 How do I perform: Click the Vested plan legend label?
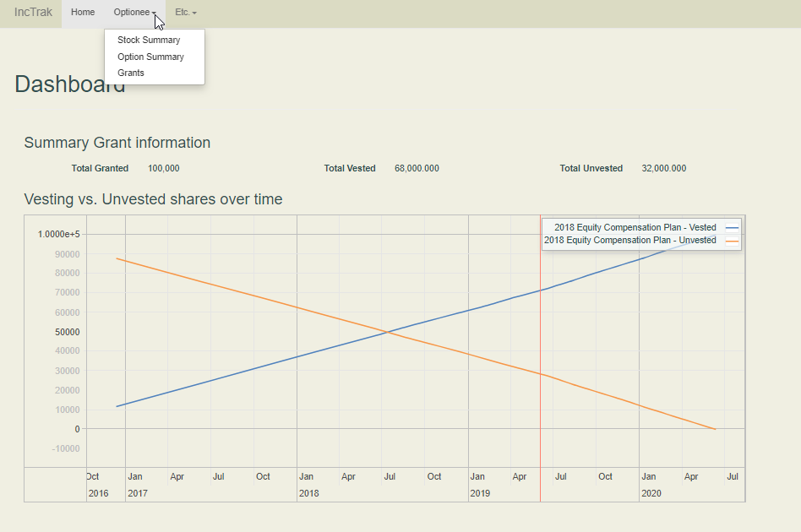pos(635,227)
